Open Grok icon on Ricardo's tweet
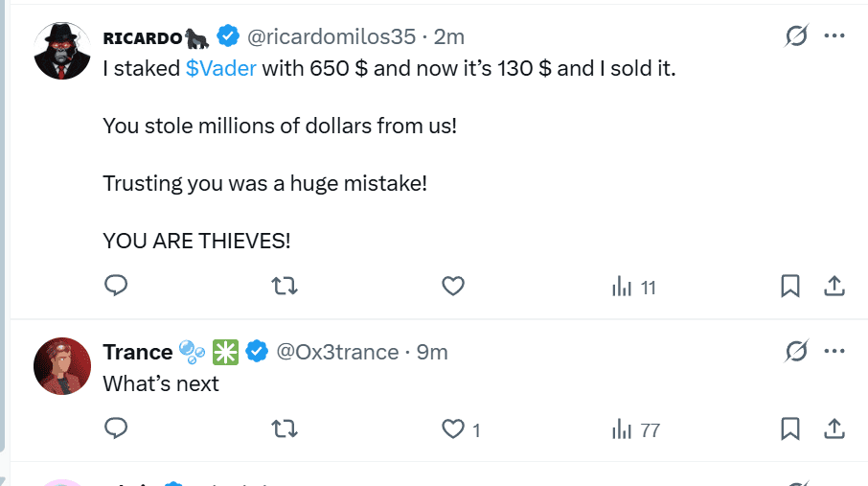This screenshot has height=486, width=868. [x=795, y=36]
